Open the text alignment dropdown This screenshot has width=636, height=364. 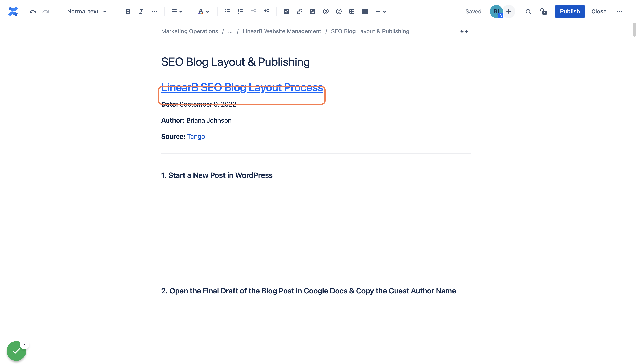point(177,11)
